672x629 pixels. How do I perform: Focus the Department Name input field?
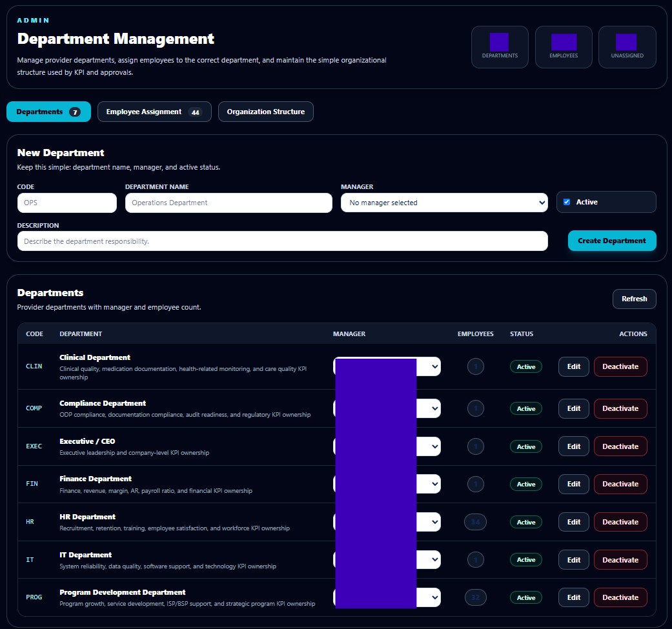tap(229, 203)
